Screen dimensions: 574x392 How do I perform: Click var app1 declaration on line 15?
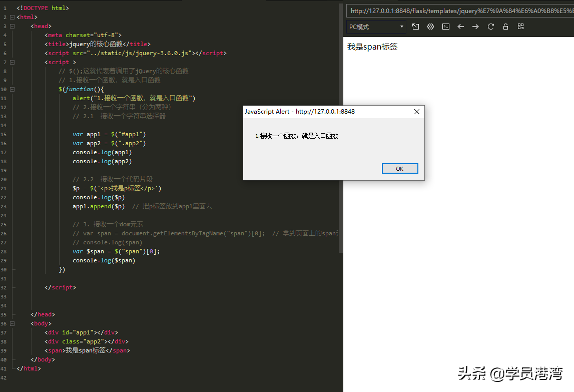tap(109, 135)
